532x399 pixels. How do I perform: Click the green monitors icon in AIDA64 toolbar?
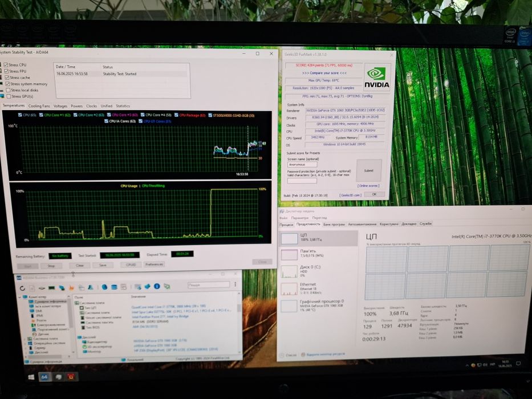click(x=167, y=286)
